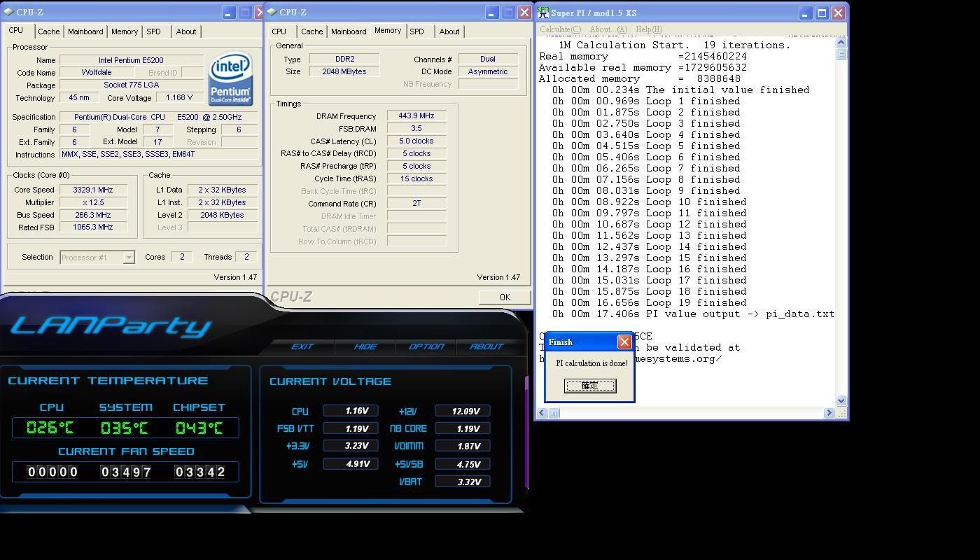
Task: Open SPD tab in left CPU-Z
Action: (153, 31)
